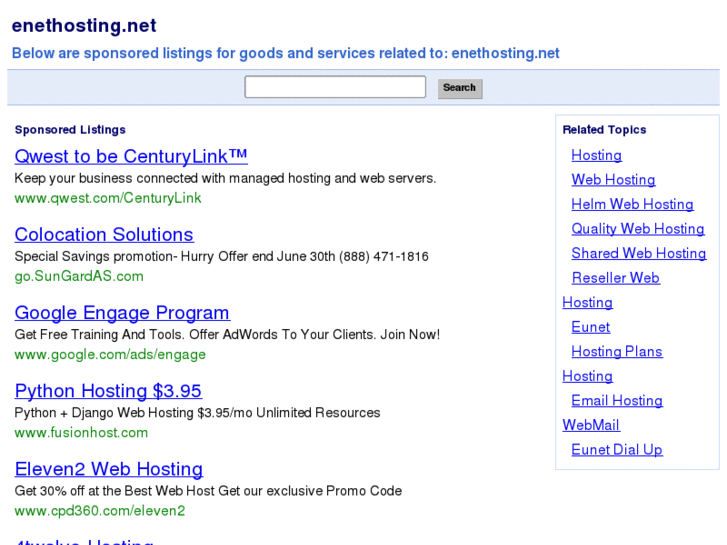Open the Qwest to be CenturyLink listing
Viewport: 727px width, 545px height.
pyautogui.click(x=131, y=156)
